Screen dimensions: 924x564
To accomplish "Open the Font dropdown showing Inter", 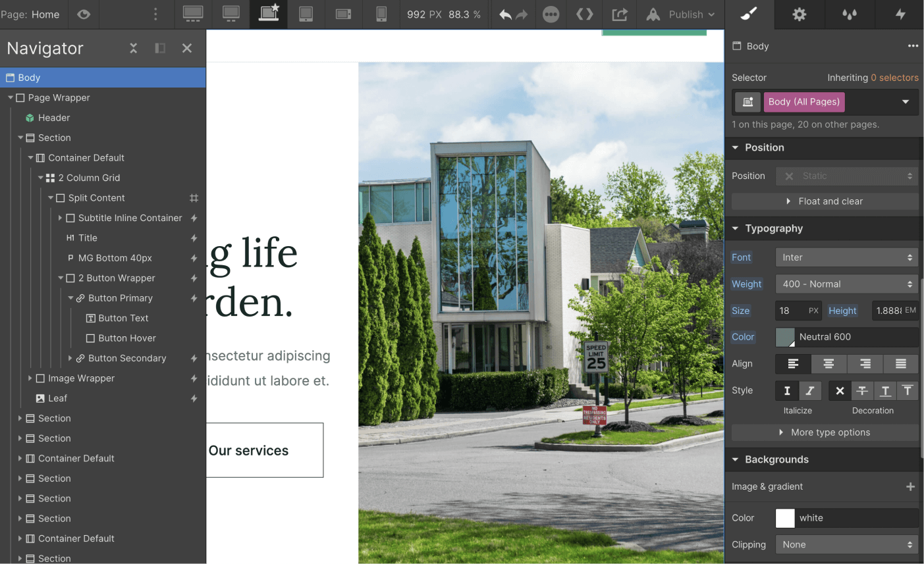I will pos(846,257).
